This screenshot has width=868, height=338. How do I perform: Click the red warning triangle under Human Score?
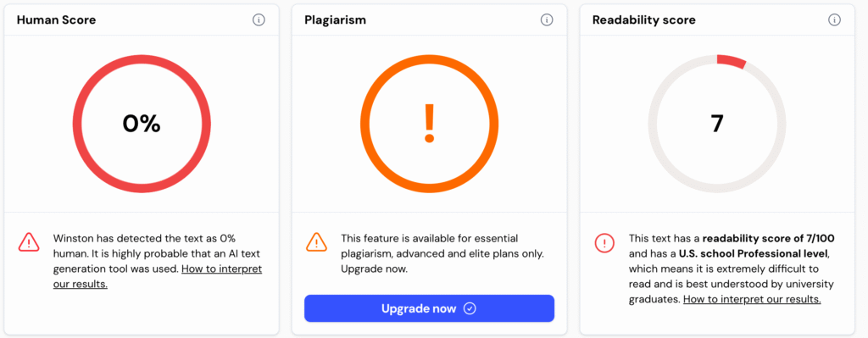click(x=28, y=241)
